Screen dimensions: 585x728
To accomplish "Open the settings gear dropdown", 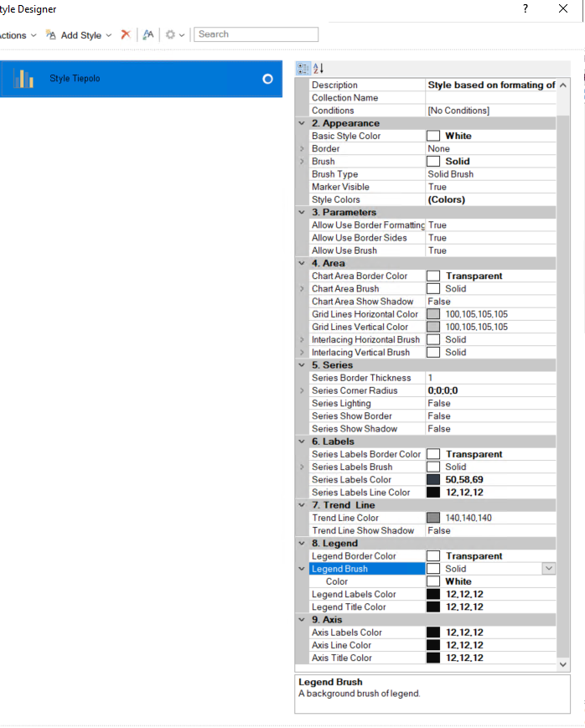I will 175,35.
